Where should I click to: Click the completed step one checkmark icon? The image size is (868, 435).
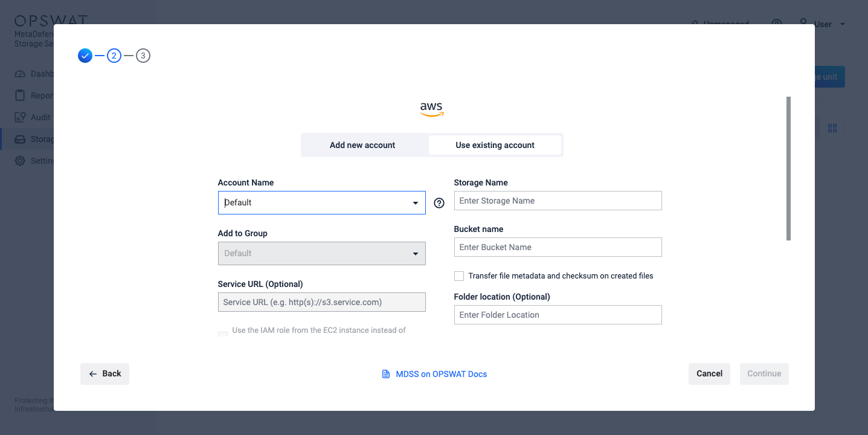click(x=85, y=56)
